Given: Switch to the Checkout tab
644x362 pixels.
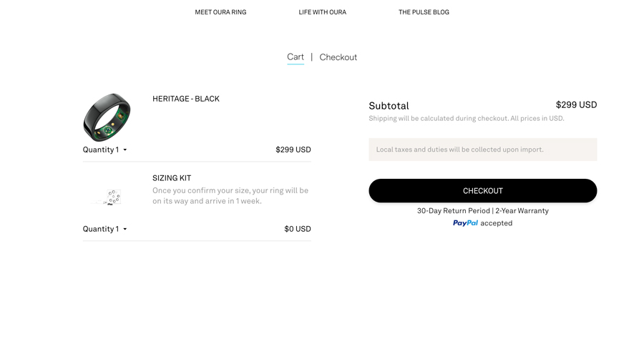Looking at the screenshot, I should 338,57.
